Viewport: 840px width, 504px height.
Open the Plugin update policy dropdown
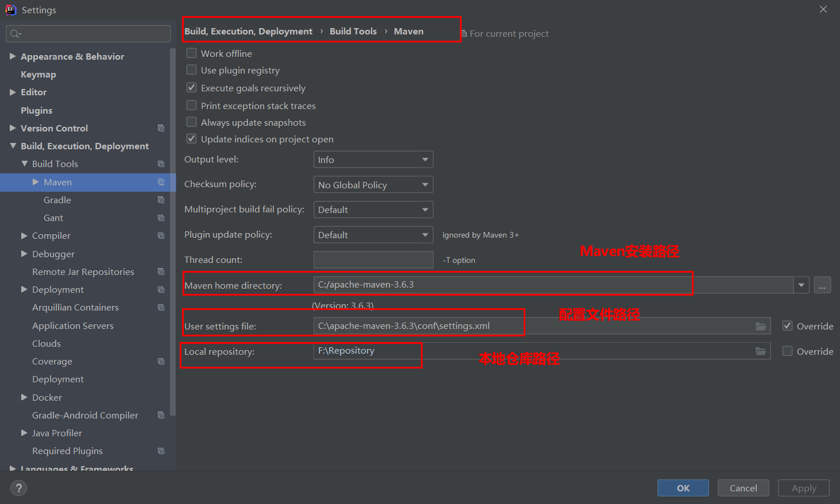(373, 235)
